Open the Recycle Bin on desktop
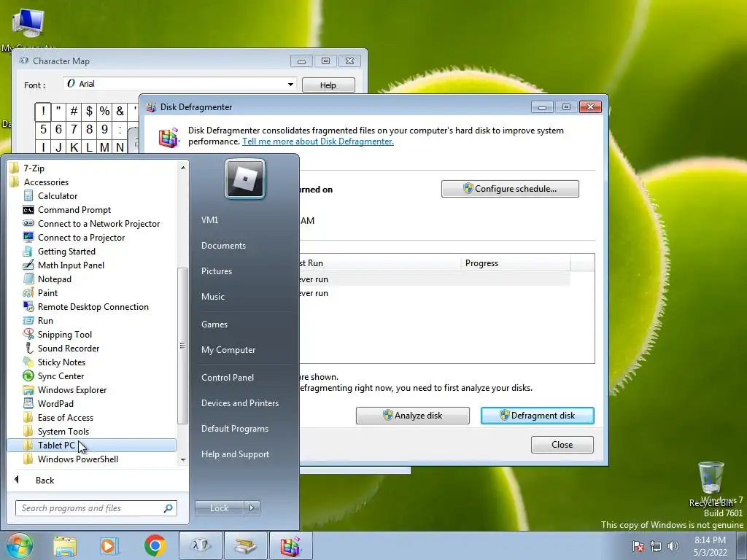This screenshot has height=560, width=747. [x=711, y=483]
